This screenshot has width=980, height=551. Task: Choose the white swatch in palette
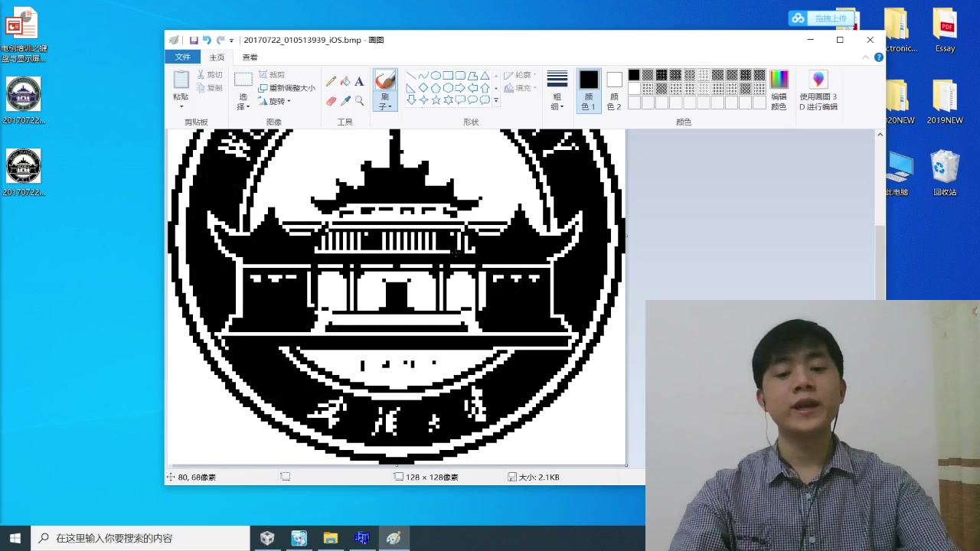pos(634,89)
